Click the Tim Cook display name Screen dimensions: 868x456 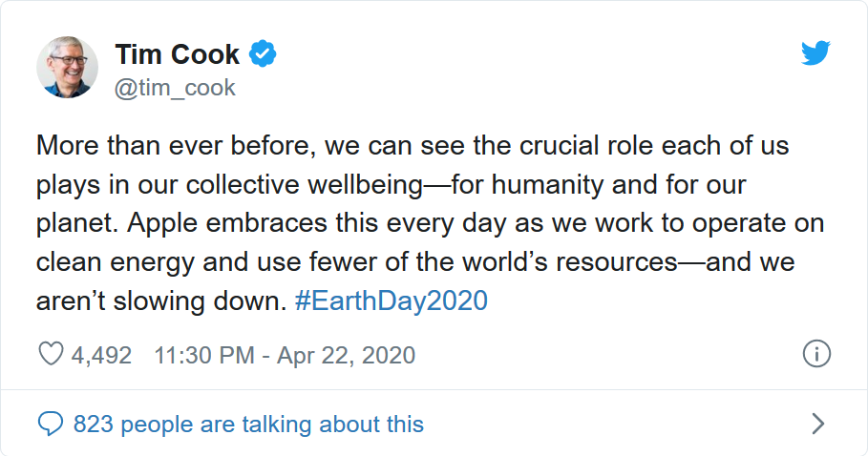[x=178, y=55]
